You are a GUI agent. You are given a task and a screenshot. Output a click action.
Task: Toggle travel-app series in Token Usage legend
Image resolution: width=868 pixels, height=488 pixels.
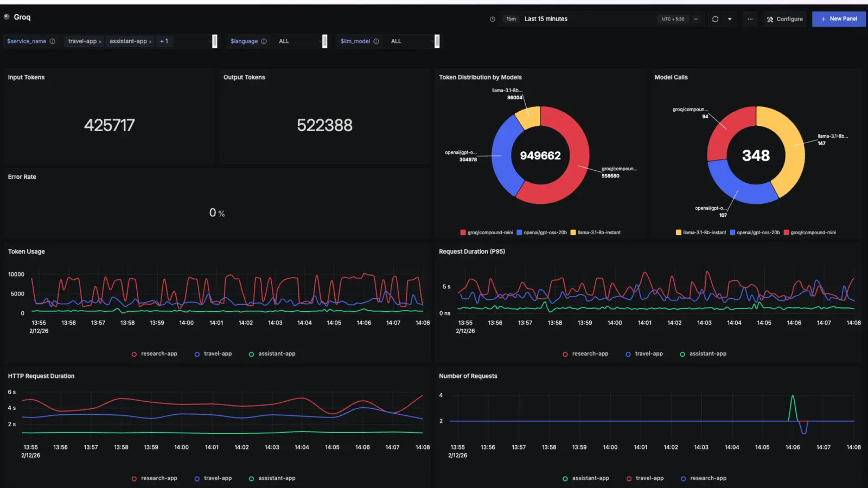[213, 354]
